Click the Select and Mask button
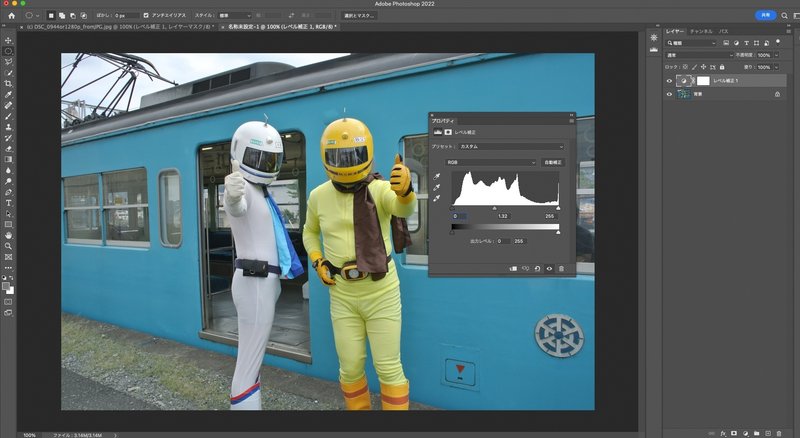 tap(359, 16)
